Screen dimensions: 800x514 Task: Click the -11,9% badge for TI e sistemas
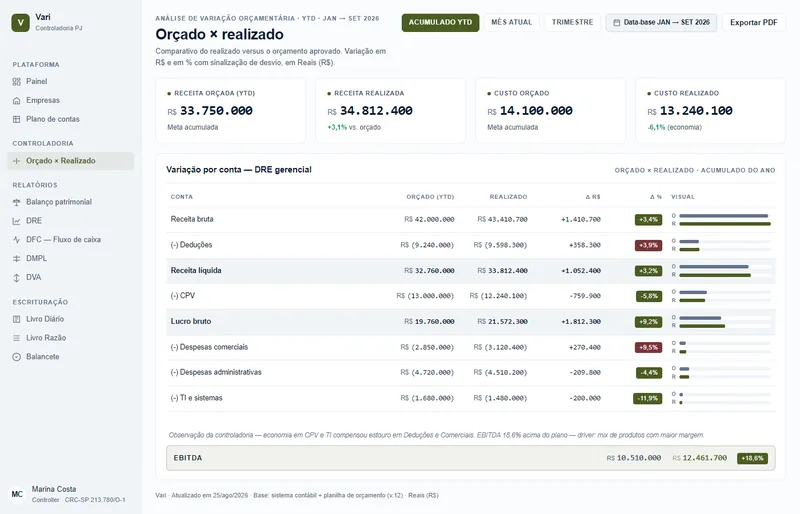[647, 398]
